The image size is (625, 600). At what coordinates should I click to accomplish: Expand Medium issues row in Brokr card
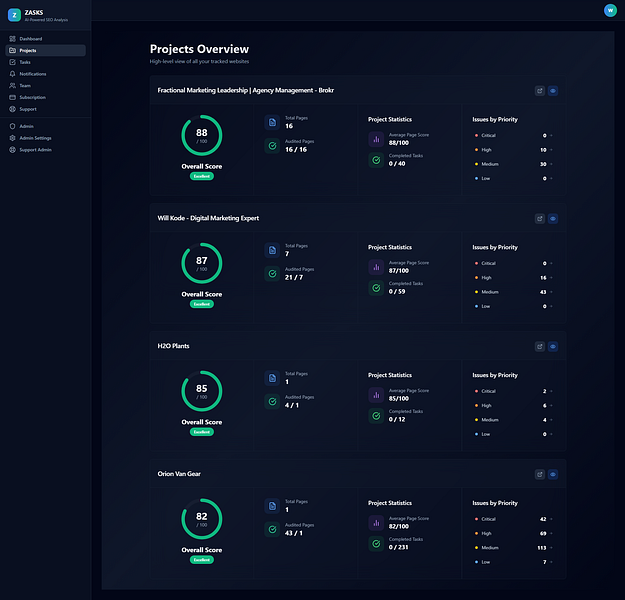pos(514,164)
